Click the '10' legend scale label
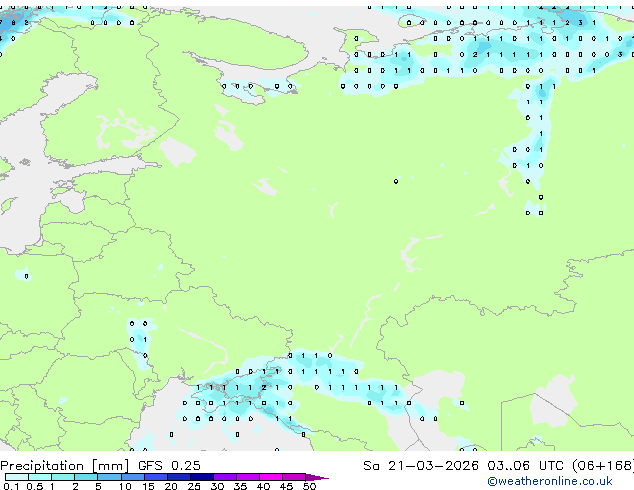This screenshot has width=634, height=490. [x=125, y=486]
